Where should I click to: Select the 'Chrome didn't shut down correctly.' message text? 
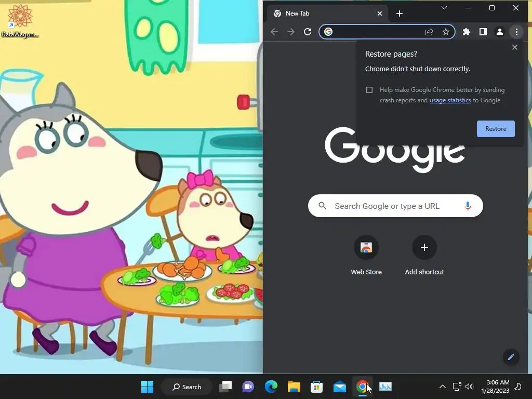pos(417,69)
